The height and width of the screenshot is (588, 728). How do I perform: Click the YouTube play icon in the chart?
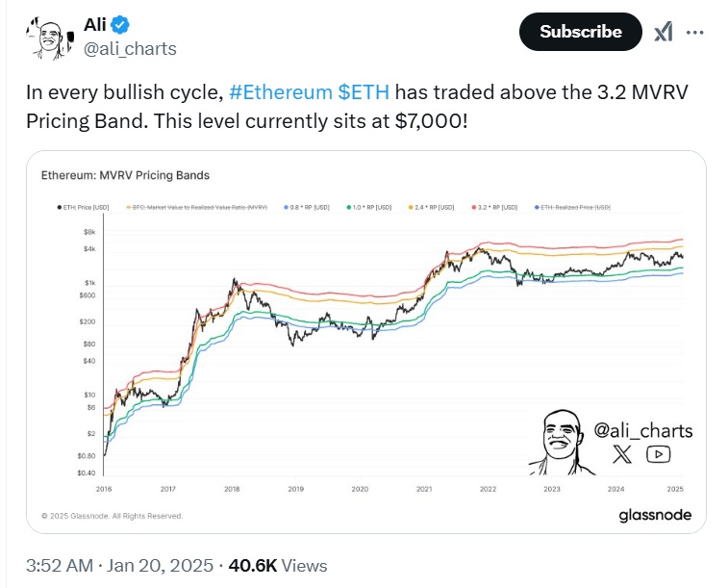(x=659, y=454)
